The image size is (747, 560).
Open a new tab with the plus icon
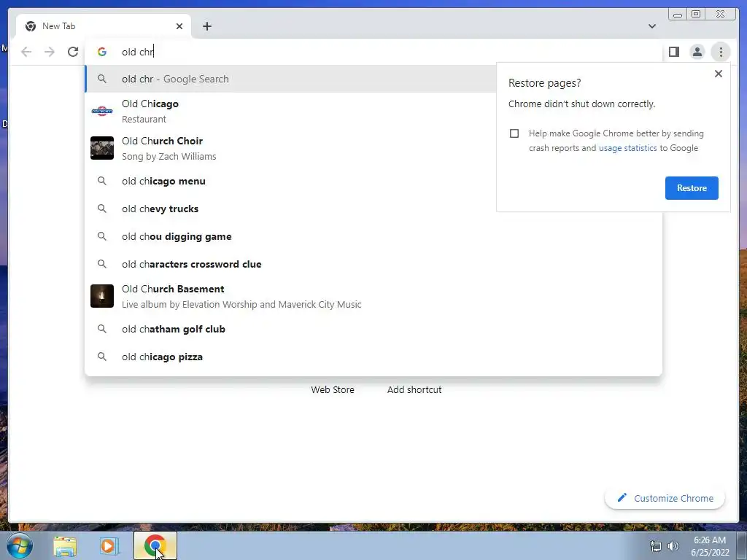[206, 26]
